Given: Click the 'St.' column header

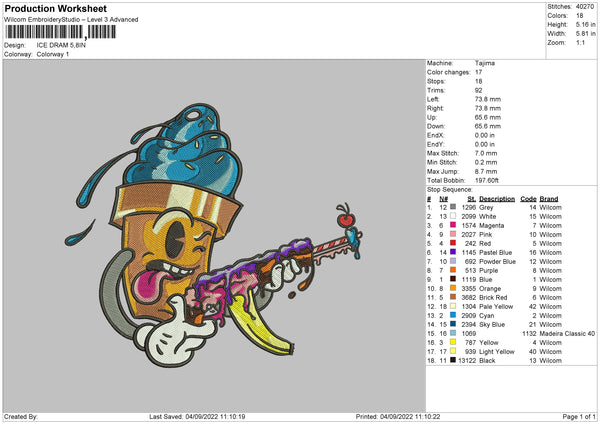Looking at the screenshot, I should pos(471,199).
